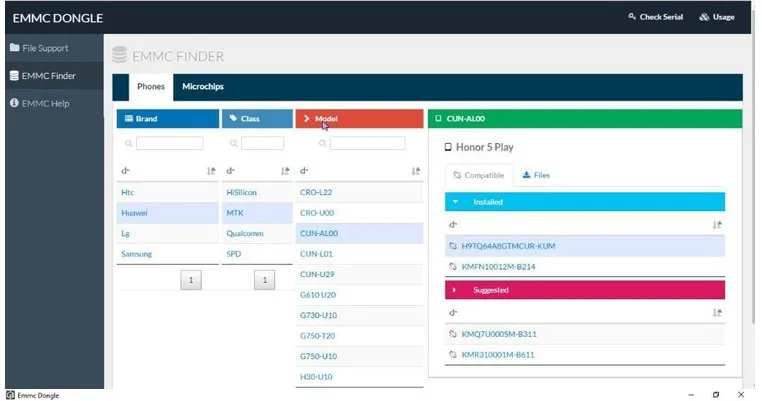The width and height of the screenshot is (762, 401).
Task: Focus the Brand search field
Action: tap(170, 143)
